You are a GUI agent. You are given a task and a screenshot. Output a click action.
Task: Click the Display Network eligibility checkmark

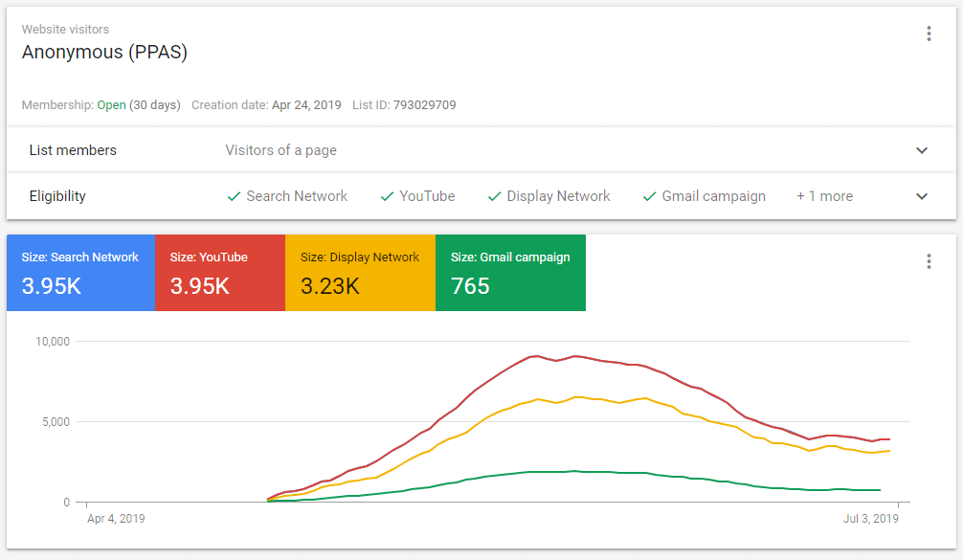click(495, 196)
